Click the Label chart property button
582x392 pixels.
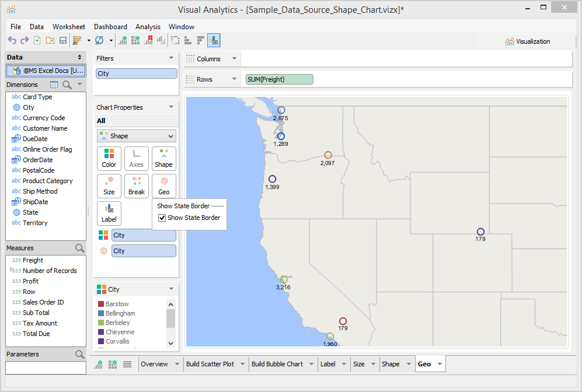[x=109, y=213]
